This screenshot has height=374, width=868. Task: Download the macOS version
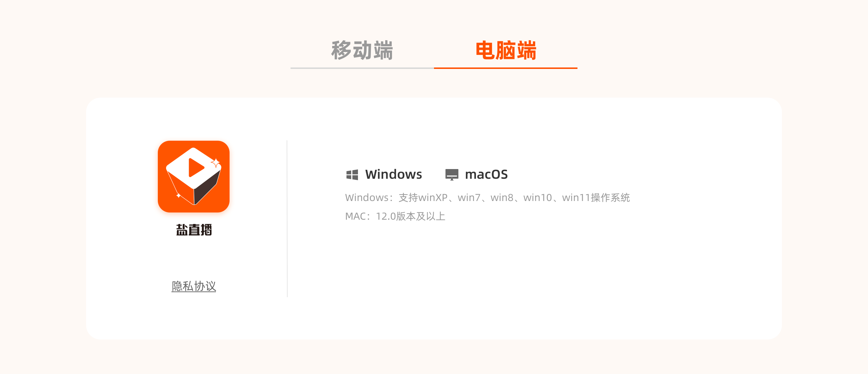[x=476, y=175]
